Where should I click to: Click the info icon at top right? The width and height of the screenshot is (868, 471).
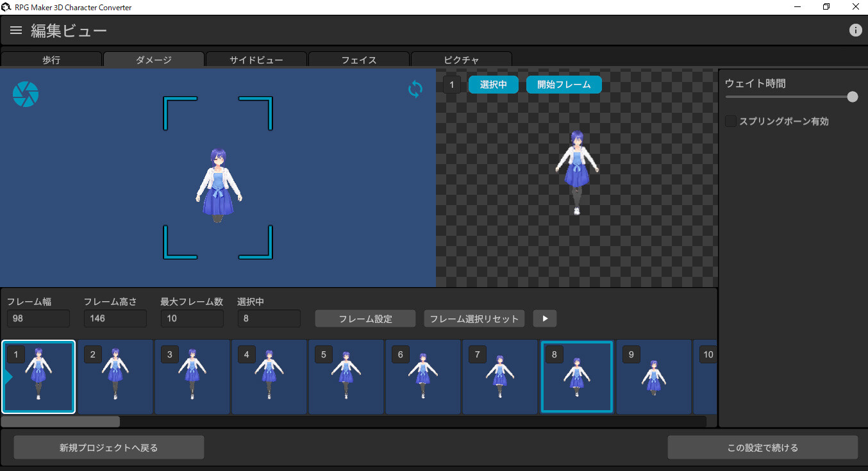pyautogui.click(x=856, y=29)
